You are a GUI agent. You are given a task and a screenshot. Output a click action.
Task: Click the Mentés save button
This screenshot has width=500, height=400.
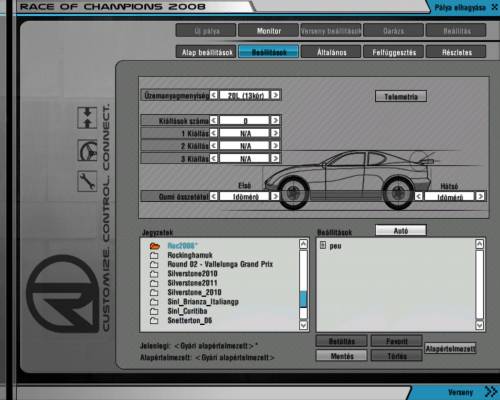coord(342,356)
